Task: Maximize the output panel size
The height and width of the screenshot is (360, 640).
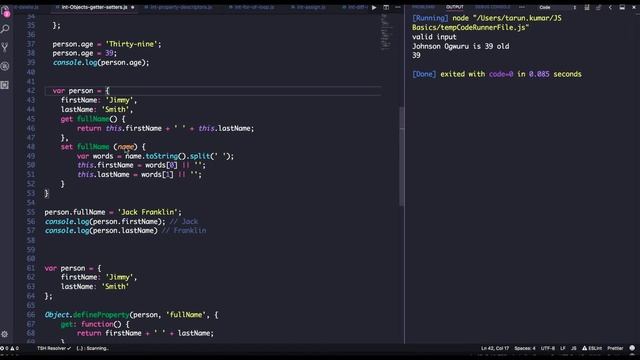Action: click(x=622, y=7)
